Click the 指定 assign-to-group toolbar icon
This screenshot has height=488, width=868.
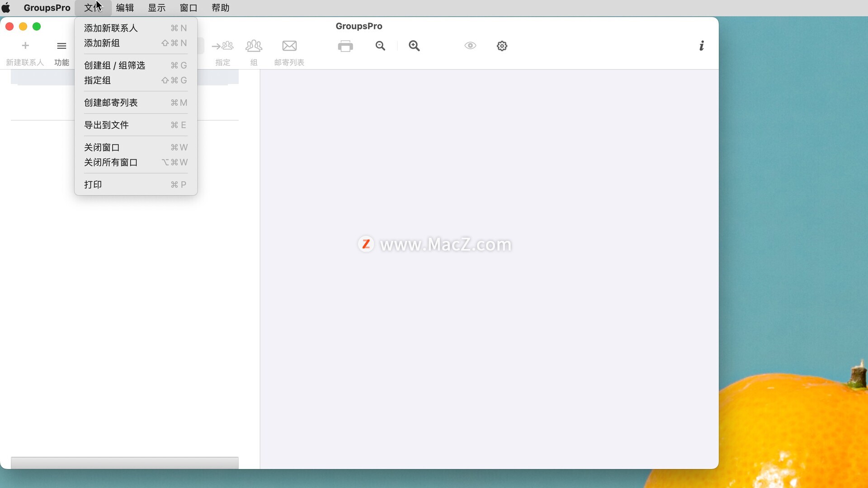pos(222,46)
